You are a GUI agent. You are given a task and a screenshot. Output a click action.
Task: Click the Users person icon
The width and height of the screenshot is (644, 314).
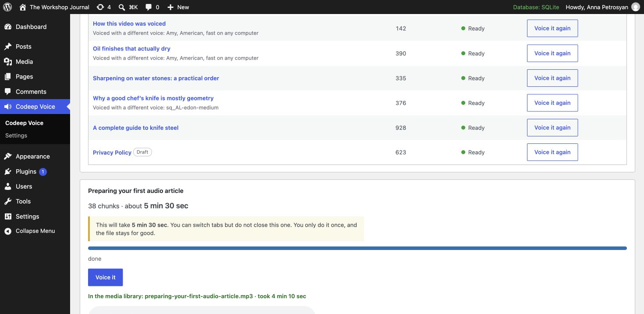pos(8,186)
